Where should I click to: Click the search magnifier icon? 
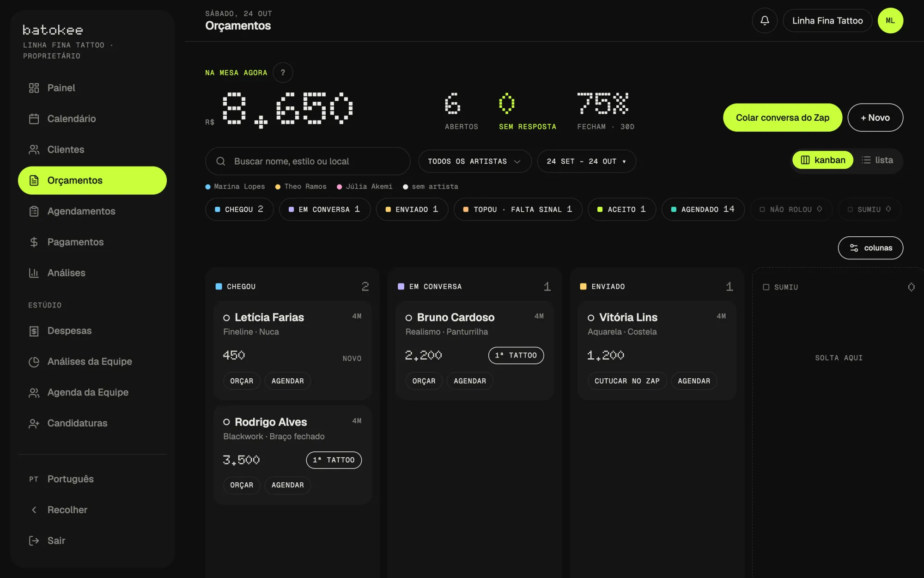221,161
